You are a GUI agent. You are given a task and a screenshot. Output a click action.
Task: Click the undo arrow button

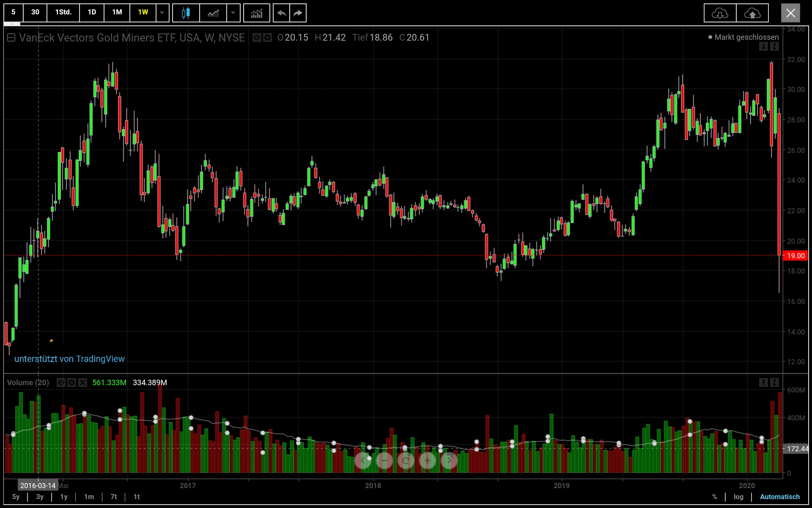281,13
